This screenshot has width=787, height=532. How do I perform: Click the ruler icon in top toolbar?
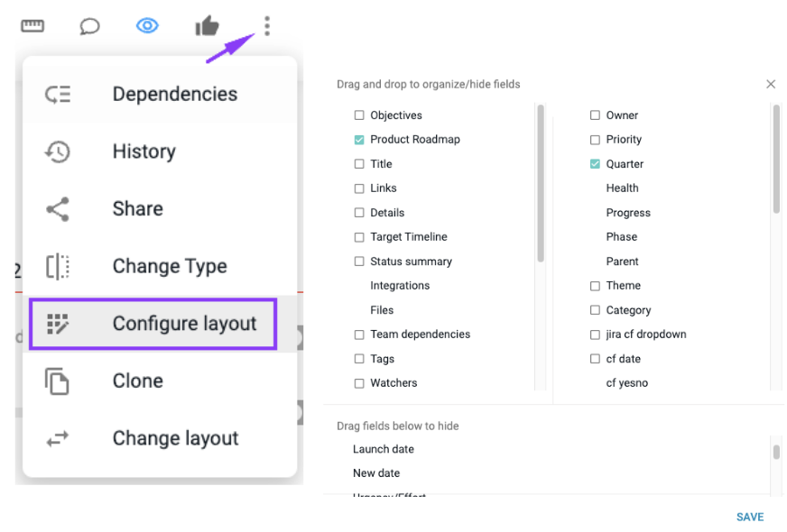(x=32, y=25)
